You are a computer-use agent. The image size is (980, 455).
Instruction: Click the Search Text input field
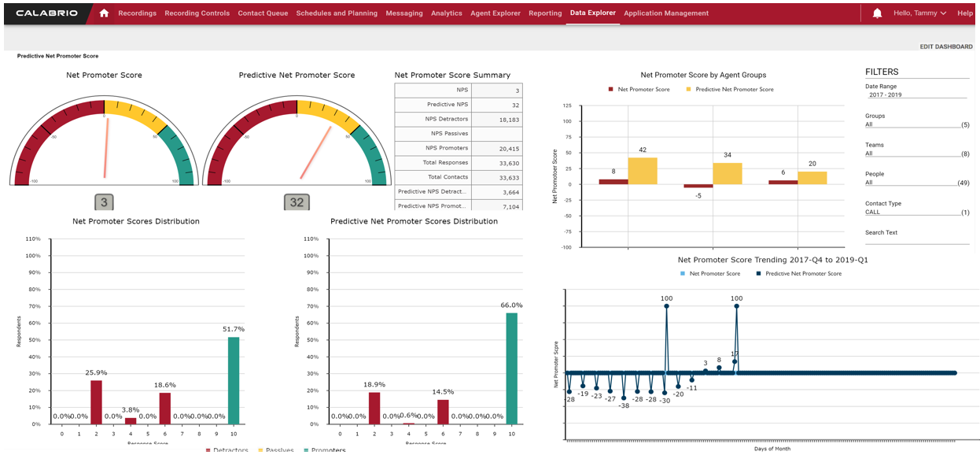pyautogui.click(x=916, y=241)
